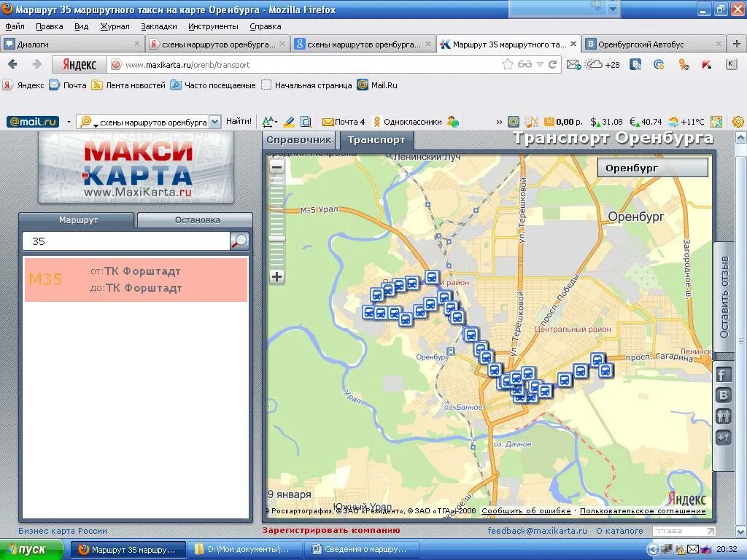Expand the toolbar overflow chevron »
Screen dimensions: 747x560
point(499,122)
